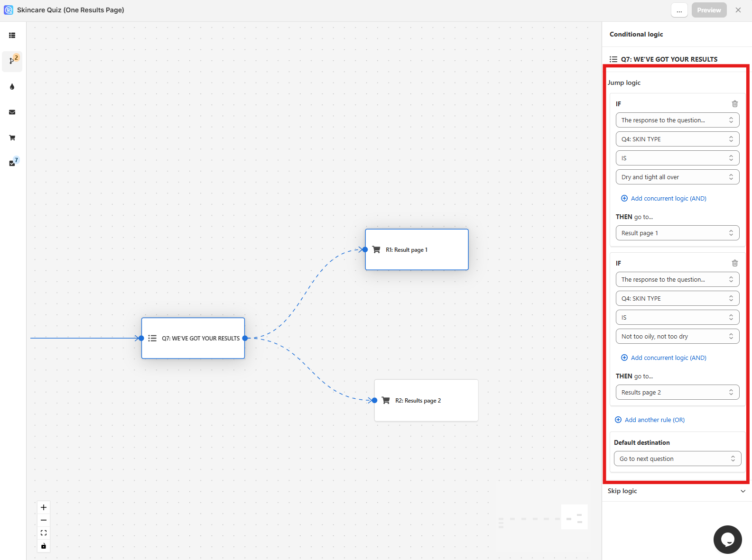Open first rule's 'The response to the question' dropdown
The image size is (752, 560).
coord(678,120)
